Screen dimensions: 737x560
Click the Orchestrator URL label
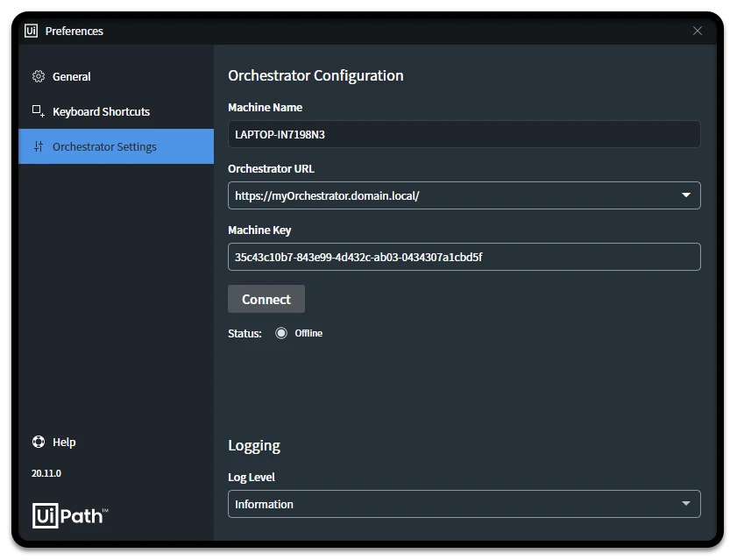coord(271,168)
